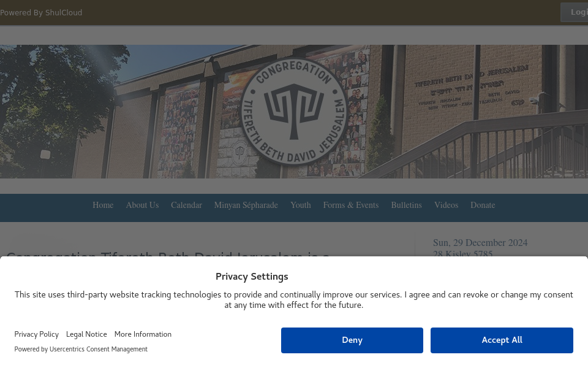Viewport: 588px width, 368px height.
Task: View the Legal Notice link
Action: pos(86,334)
